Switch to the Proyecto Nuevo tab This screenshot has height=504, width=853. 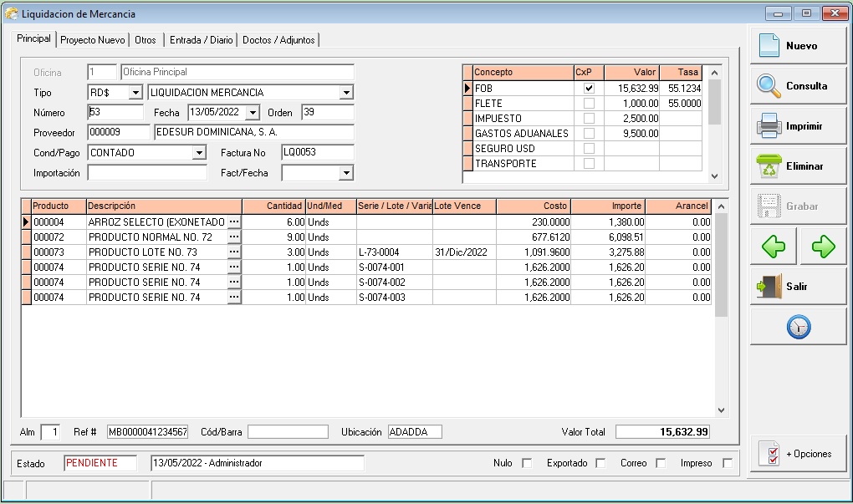click(93, 40)
